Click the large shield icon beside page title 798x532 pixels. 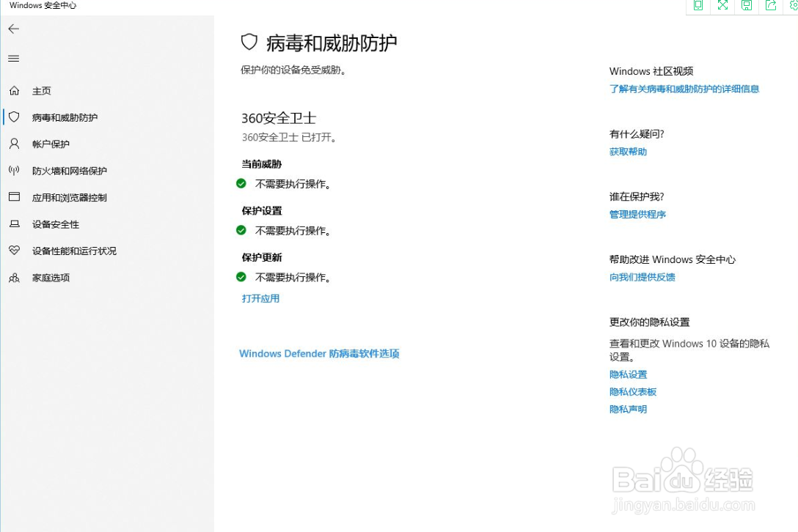click(249, 43)
